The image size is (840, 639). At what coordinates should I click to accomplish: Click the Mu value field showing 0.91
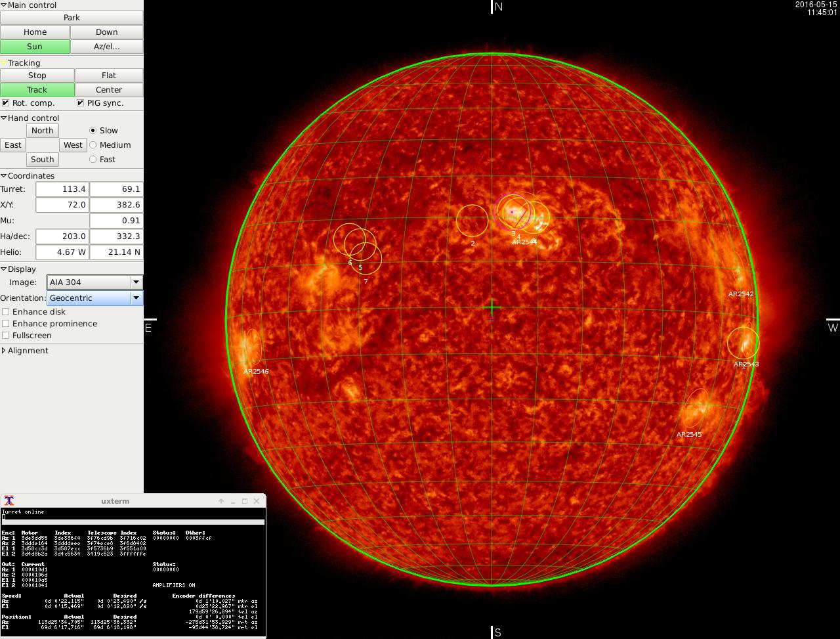click(115, 221)
